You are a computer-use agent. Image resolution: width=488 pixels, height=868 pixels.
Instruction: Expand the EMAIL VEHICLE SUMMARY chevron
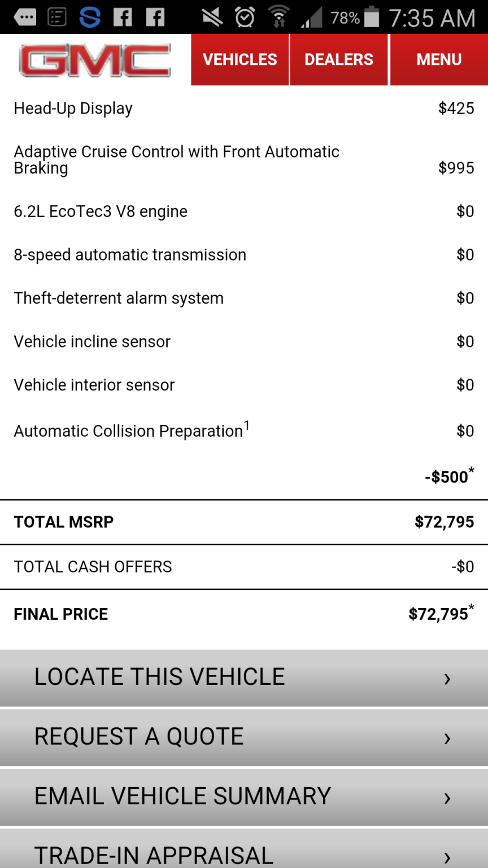click(447, 798)
